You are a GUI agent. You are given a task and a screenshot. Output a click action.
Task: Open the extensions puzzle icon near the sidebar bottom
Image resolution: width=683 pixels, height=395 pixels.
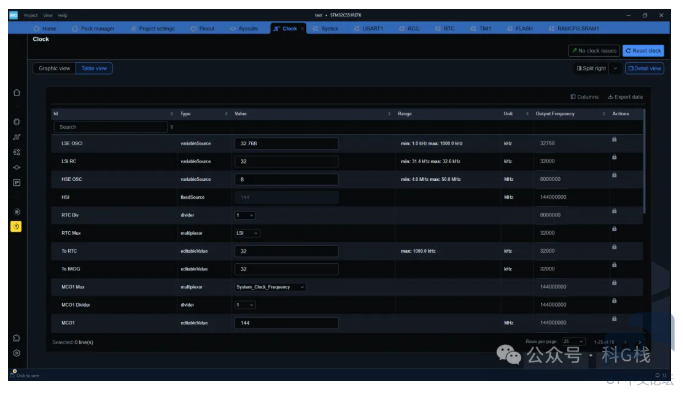tap(17, 338)
